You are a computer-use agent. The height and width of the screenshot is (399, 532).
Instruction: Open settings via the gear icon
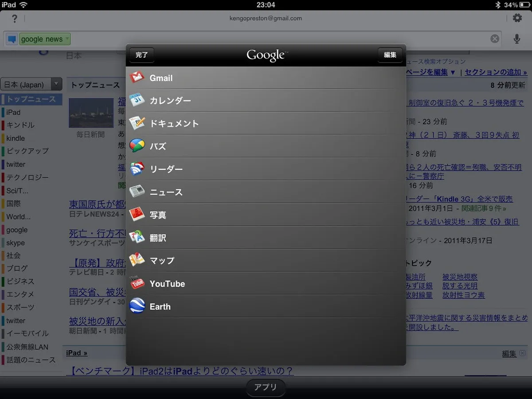517,18
